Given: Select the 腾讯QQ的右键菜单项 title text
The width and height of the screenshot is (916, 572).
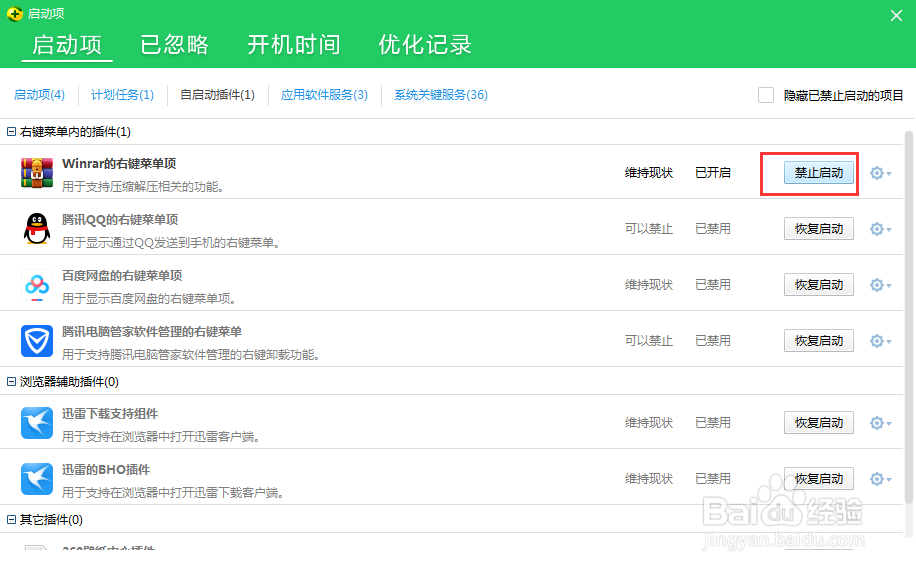Looking at the screenshot, I should coord(120,220).
